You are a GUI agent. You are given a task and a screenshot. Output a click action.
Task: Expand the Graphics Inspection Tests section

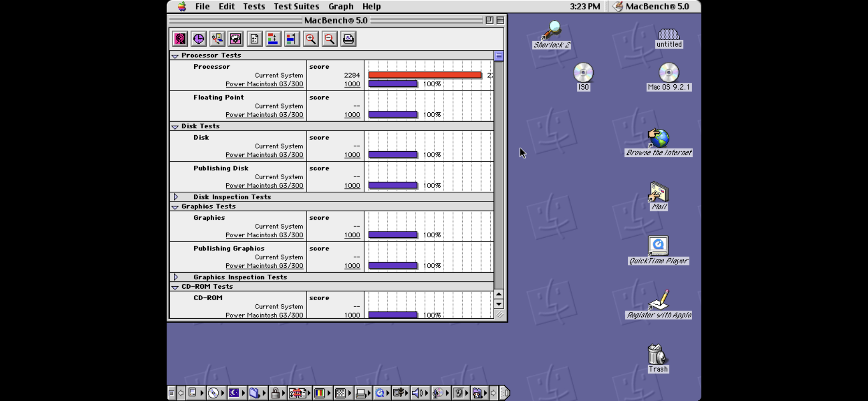(x=176, y=277)
